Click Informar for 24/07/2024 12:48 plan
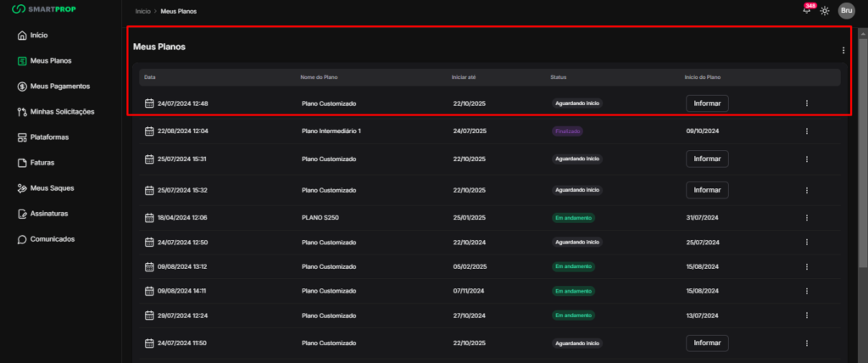The image size is (868, 363). pyautogui.click(x=707, y=103)
